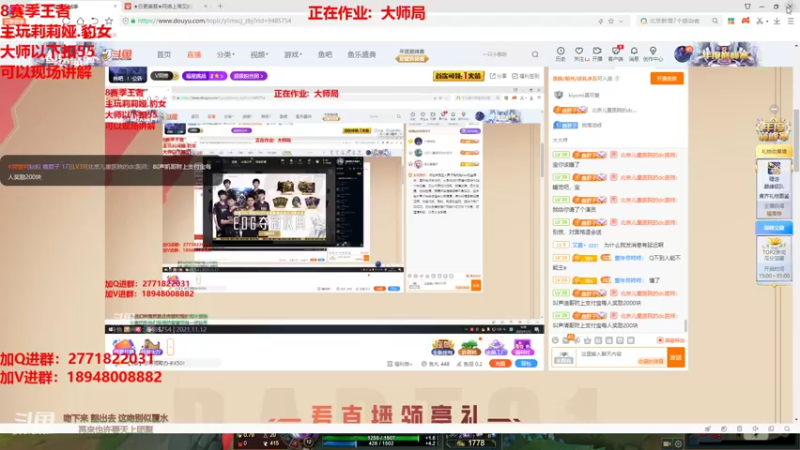Click the orange send 发送 button
This screenshot has height=450, width=800.
(x=676, y=358)
